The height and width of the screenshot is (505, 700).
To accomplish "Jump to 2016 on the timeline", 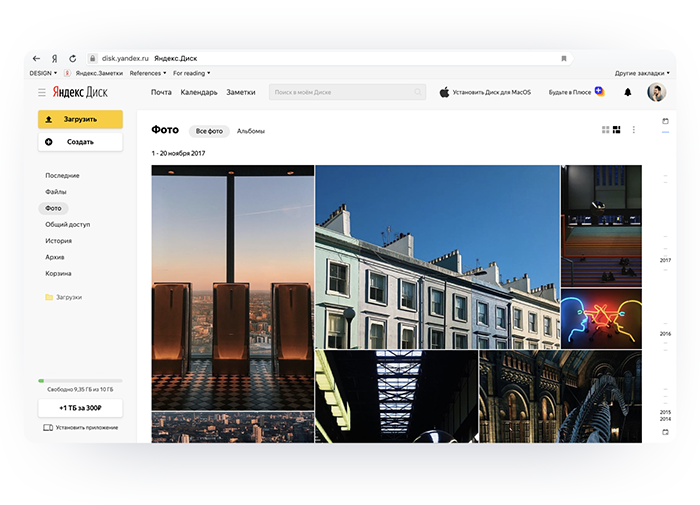I will 665,333.
